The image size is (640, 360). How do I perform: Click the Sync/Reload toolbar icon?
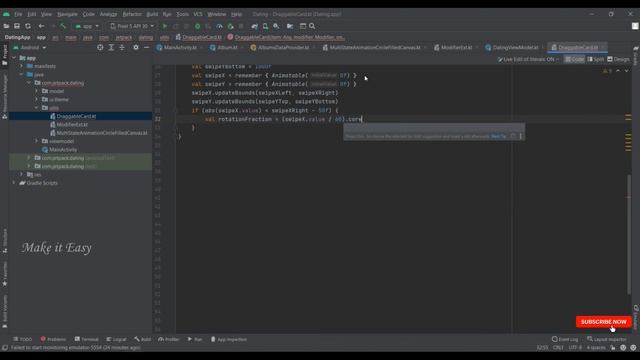point(28,26)
